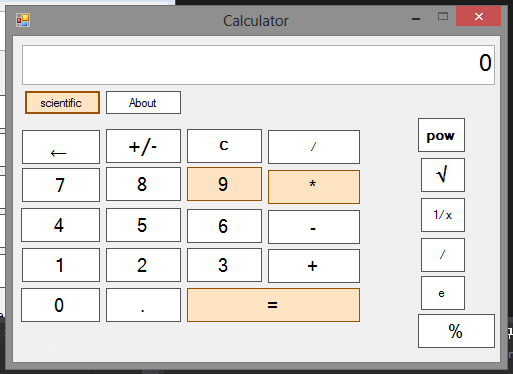Toggle sign with +/- button
This screenshot has width=513, height=374.
[x=143, y=146]
